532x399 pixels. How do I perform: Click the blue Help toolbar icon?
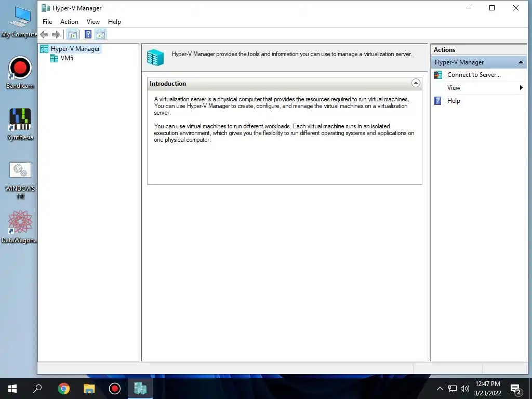pos(88,34)
